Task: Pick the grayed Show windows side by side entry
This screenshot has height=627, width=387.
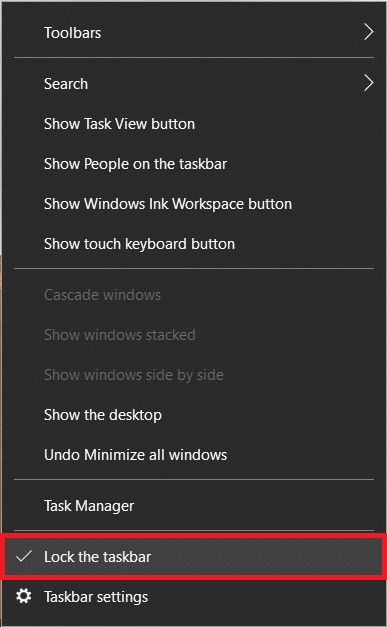Action: click(x=194, y=375)
